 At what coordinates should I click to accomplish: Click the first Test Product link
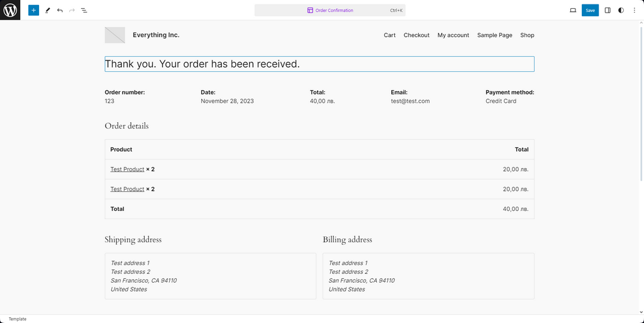click(x=127, y=169)
